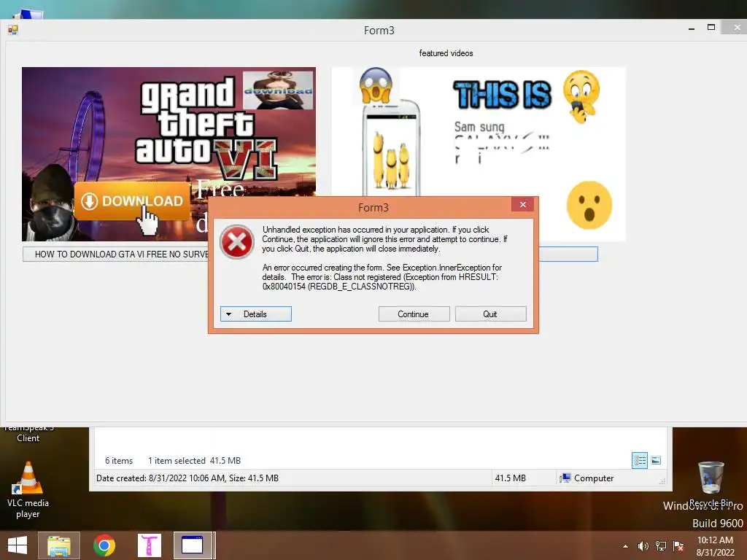This screenshot has height=560, width=747.
Task: Click the Form3 window app icon
Action: pyautogui.click(x=13, y=30)
